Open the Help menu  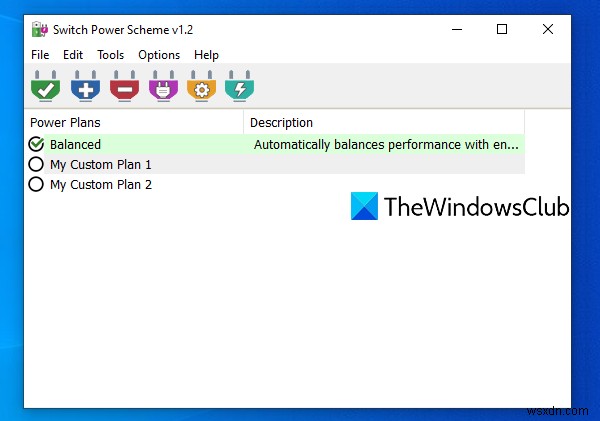tap(206, 55)
